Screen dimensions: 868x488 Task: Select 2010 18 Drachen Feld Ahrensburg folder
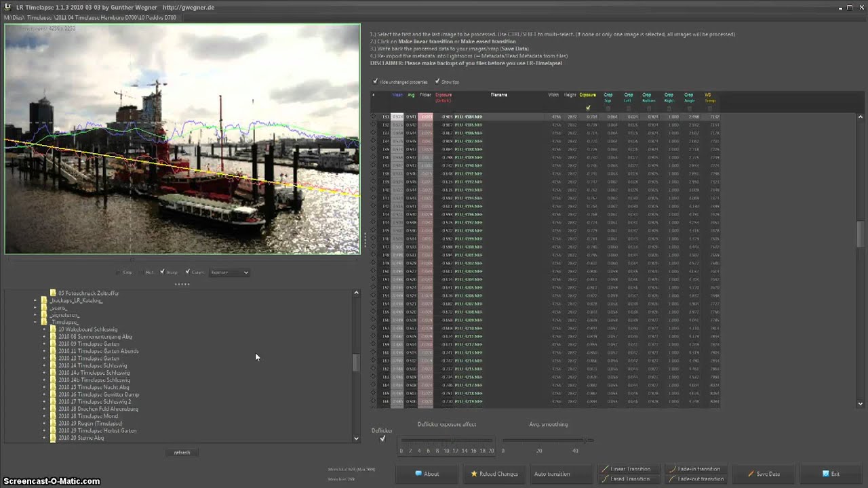click(x=98, y=409)
